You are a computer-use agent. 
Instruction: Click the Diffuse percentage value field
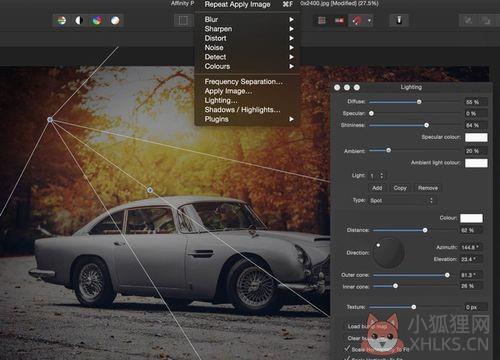click(x=476, y=102)
